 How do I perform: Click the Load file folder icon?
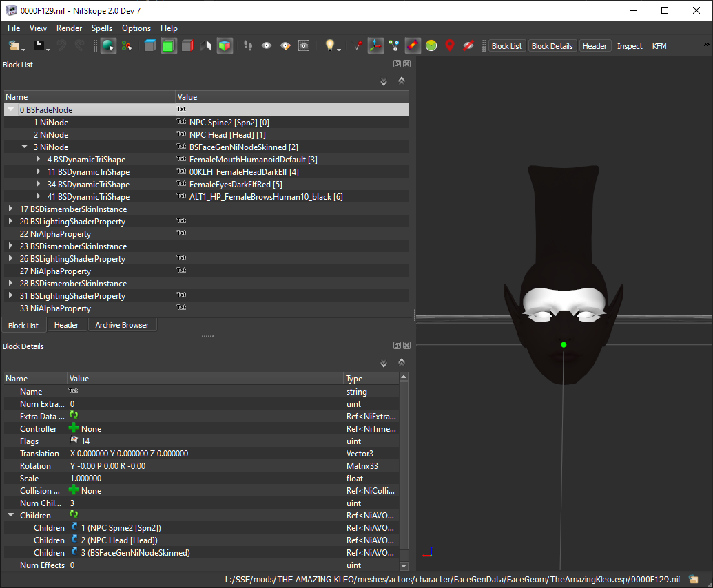tap(14, 46)
